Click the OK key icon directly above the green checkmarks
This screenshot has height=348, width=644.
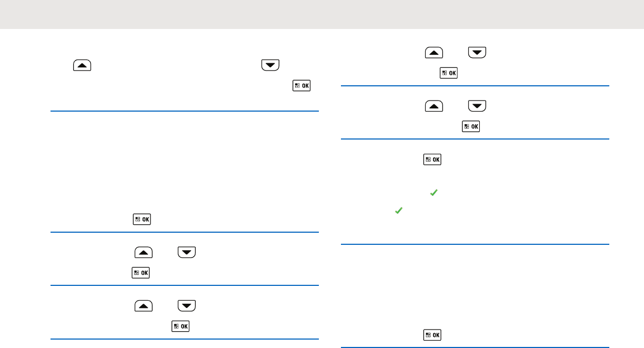click(432, 160)
